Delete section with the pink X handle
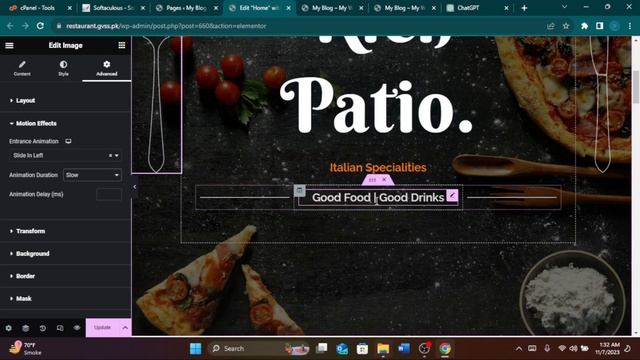This screenshot has width=640, height=360. (384, 180)
